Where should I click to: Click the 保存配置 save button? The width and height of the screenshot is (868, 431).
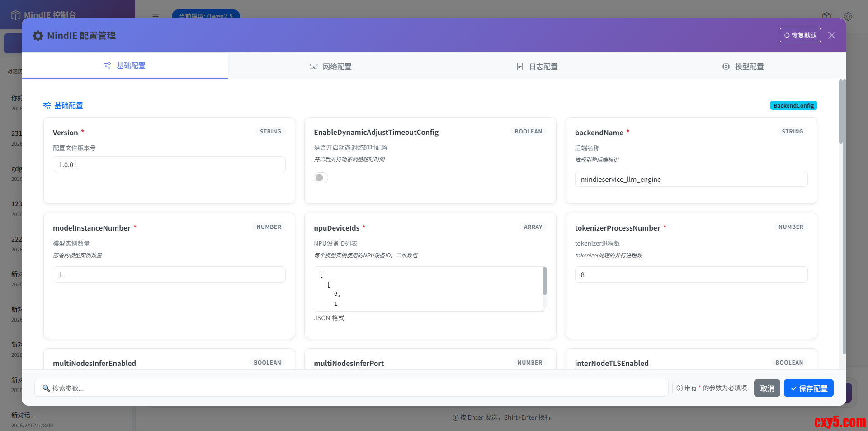pos(808,388)
